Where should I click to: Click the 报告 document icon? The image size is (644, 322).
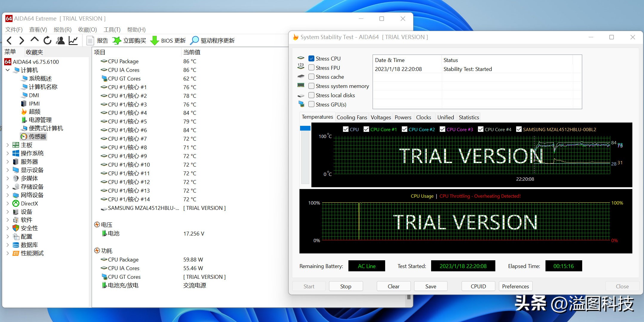pos(90,41)
